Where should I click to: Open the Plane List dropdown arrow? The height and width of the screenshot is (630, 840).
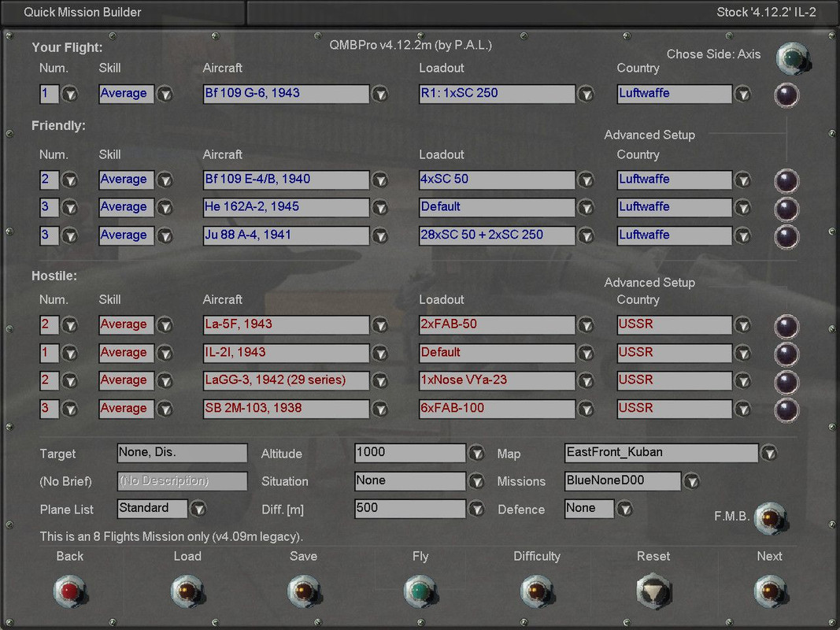tap(198, 509)
